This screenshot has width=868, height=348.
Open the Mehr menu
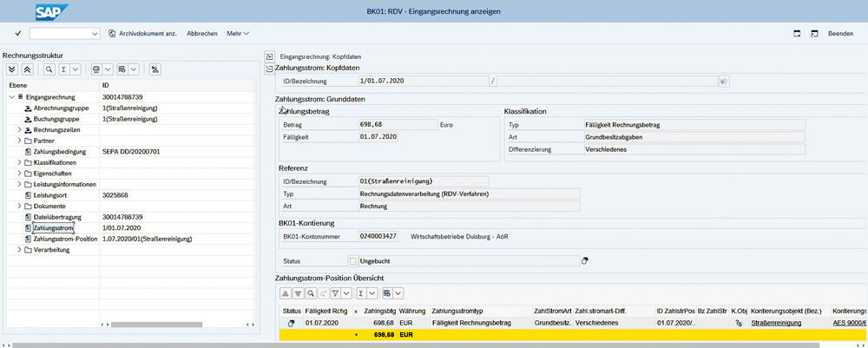tap(238, 33)
